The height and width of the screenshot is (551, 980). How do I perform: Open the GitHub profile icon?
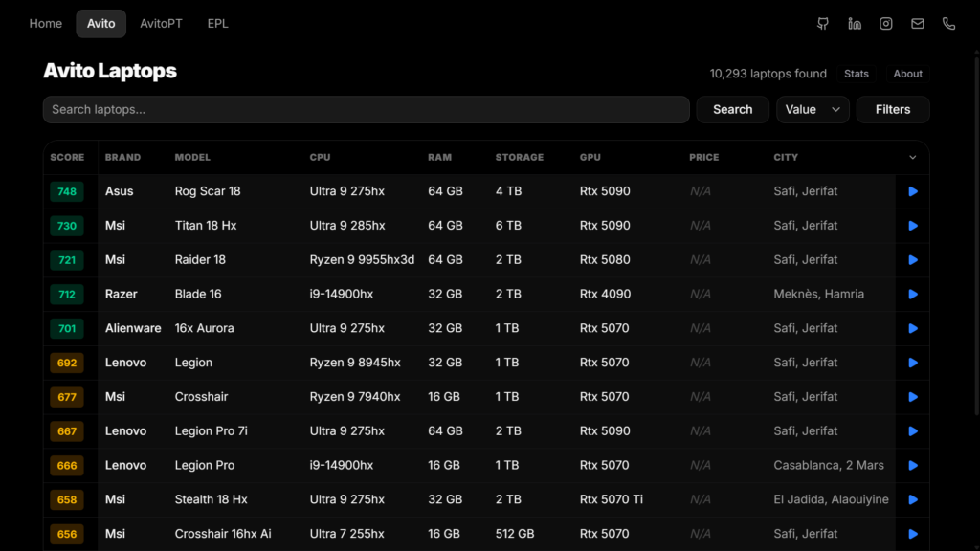pos(822,24)
